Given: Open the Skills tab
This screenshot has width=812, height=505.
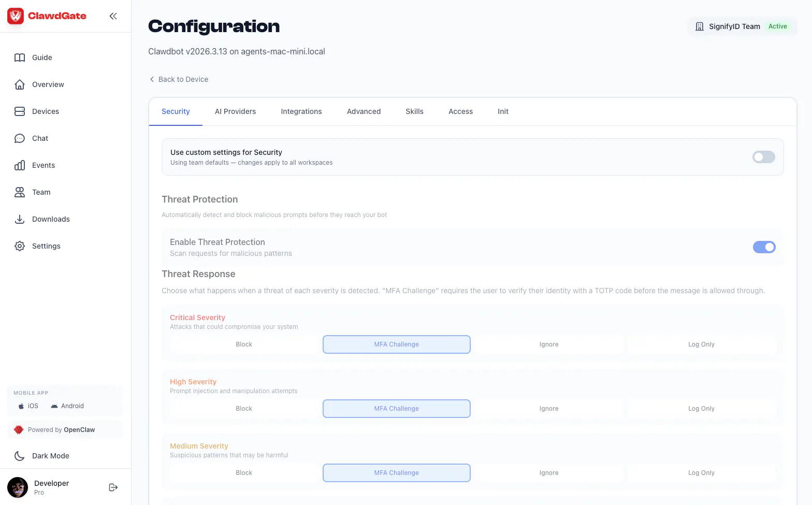Looking at the screenshot, I should (x=414, y=111).
